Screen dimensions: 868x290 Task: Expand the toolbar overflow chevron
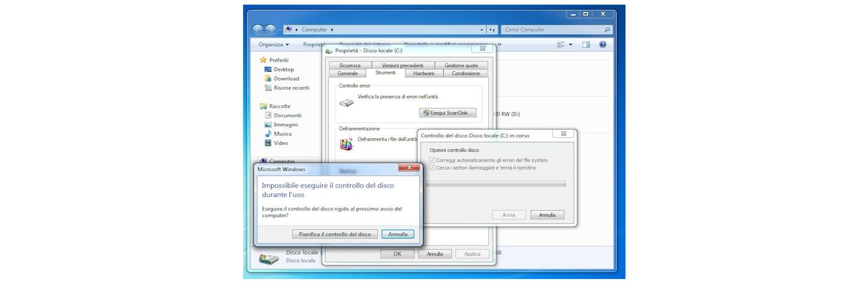click(499, 45)
